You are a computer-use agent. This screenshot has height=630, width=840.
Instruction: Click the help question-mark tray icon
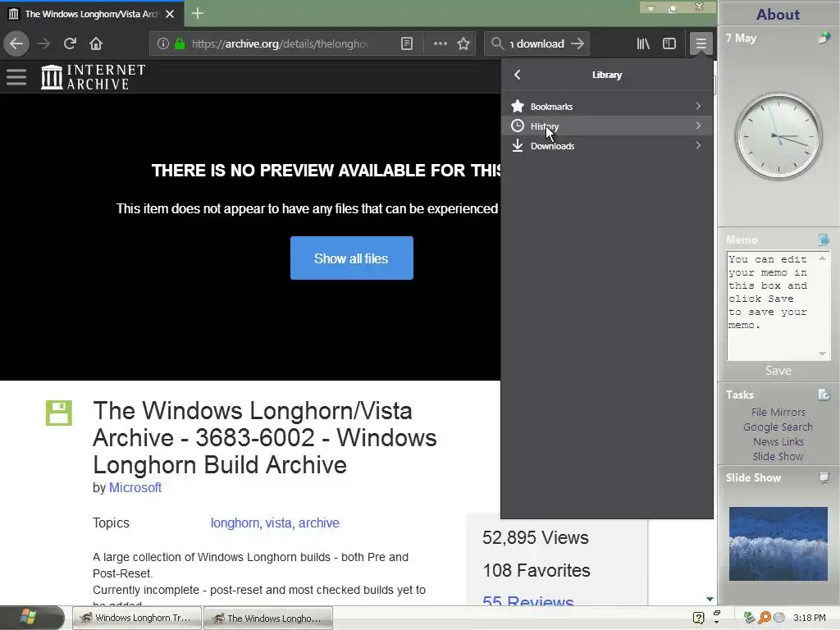pyautogui.click(x=698, y=619)
